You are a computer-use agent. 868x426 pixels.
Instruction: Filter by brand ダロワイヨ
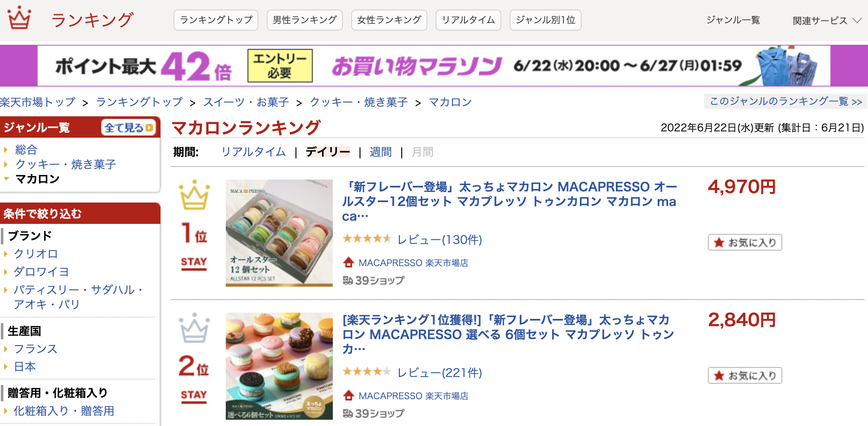coord(41,272)
